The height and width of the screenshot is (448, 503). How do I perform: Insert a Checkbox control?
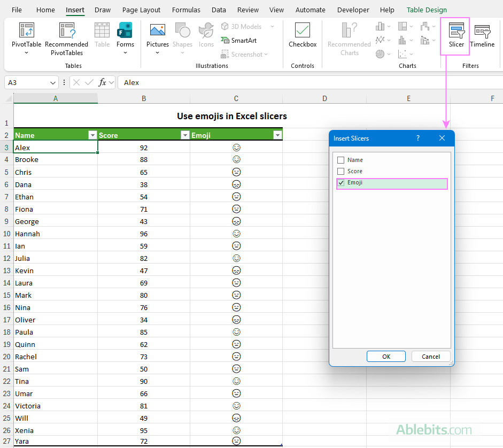coord(302,32)
